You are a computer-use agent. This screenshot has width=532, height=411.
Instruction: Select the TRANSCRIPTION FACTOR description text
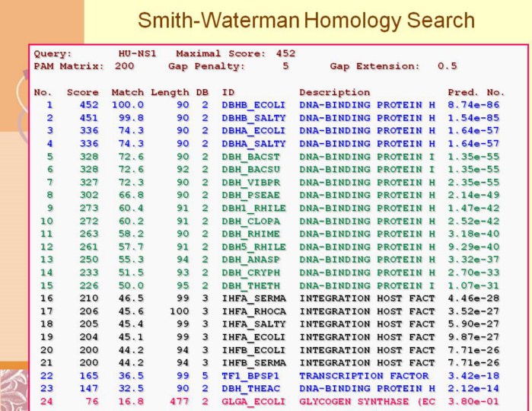[x=363, y=376]
